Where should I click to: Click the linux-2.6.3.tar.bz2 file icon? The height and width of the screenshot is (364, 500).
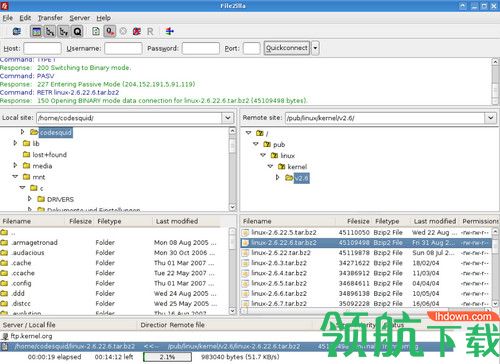(x=246, y=263)
